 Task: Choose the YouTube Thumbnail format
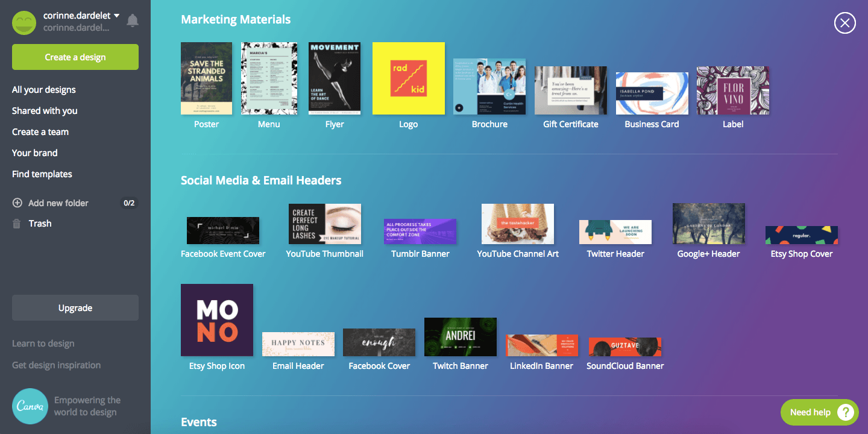[x=325, y=223]
